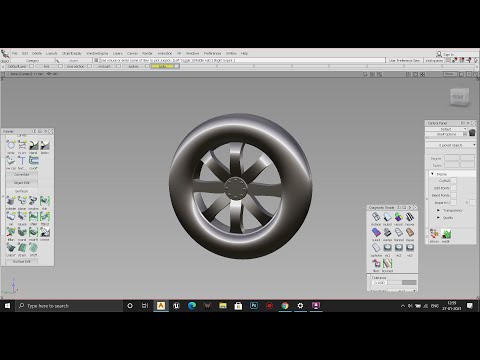
Task: Select the surface fillet tool
Action: pyautogui.click(x=33, y=217)
